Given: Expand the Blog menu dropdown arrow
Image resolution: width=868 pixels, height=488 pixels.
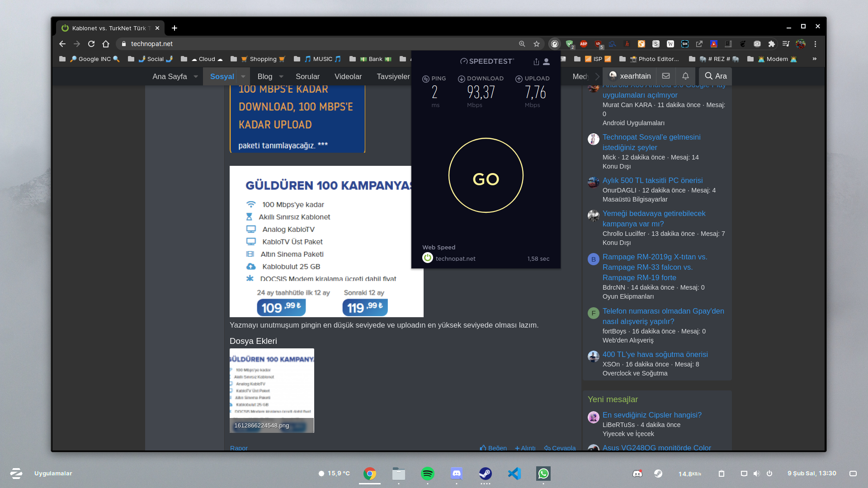Looking at the screenshot, I should pos(281,76).
